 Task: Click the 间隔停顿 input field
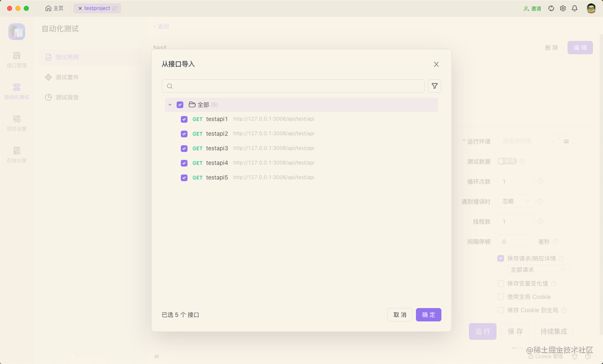coord(516,241)
